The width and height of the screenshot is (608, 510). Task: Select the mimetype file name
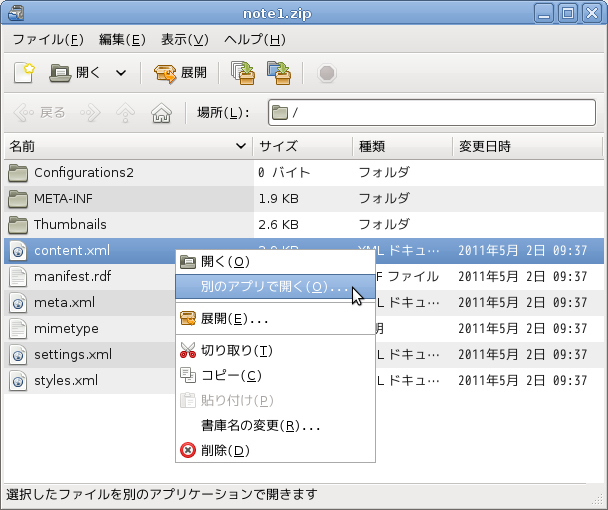[66, 329]
